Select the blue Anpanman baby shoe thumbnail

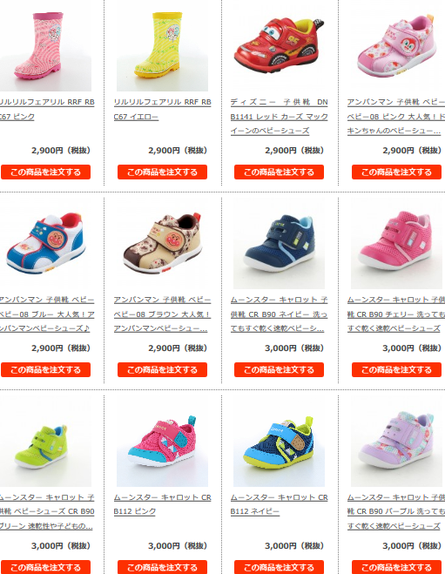point(46,243)
